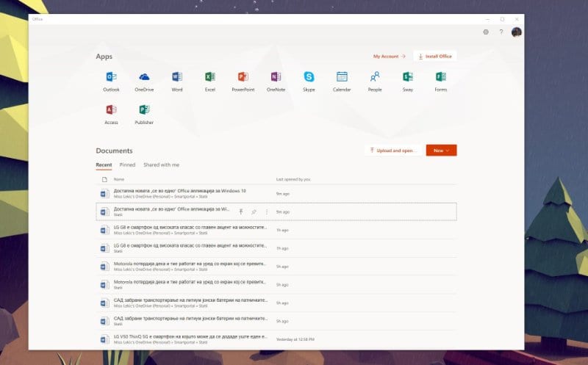Click the question mark help icon
This screenshot has width=588, height=365.
(x=501, y=32)
